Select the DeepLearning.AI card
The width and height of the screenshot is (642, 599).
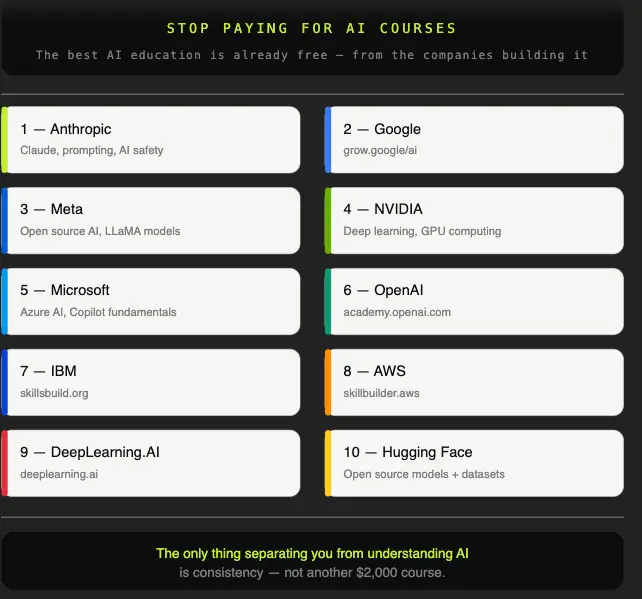click(x=151, y=463)
